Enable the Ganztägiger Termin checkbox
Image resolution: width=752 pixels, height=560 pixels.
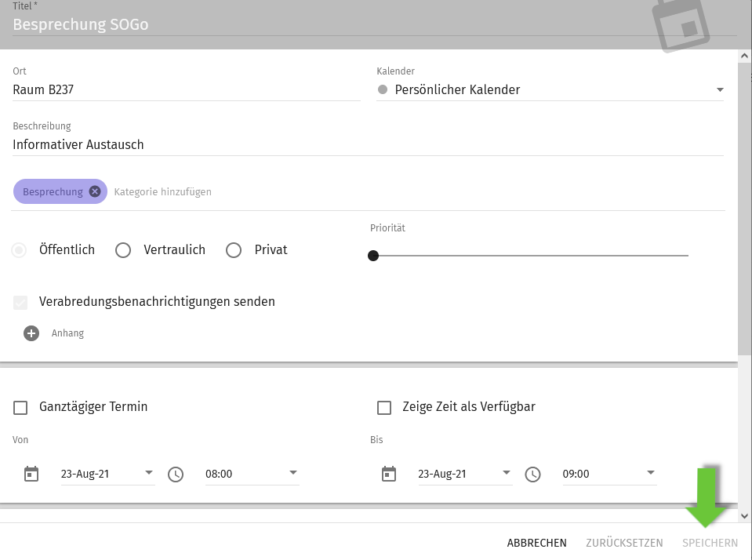coord(20,407)
